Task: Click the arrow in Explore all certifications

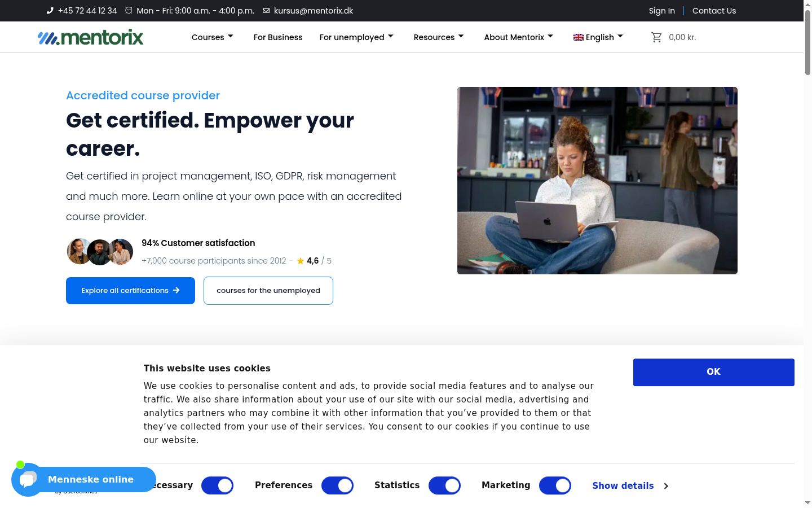Action: click(x=176, y=290)
